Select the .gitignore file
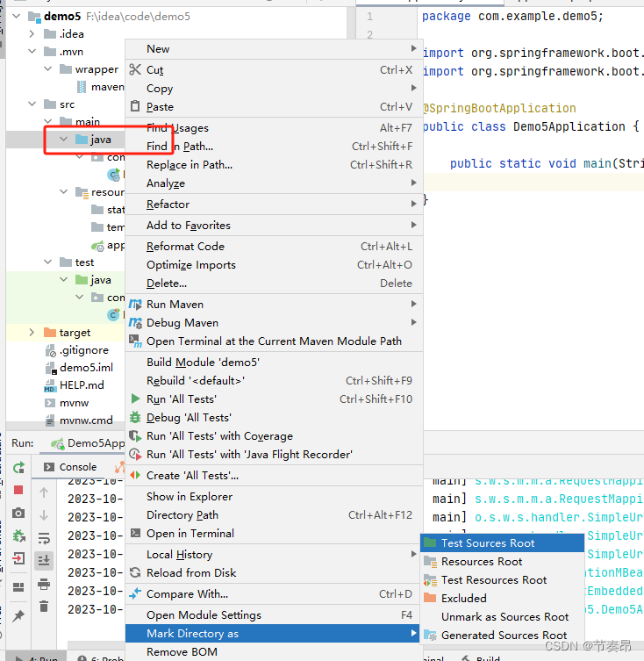 [77, 350]
